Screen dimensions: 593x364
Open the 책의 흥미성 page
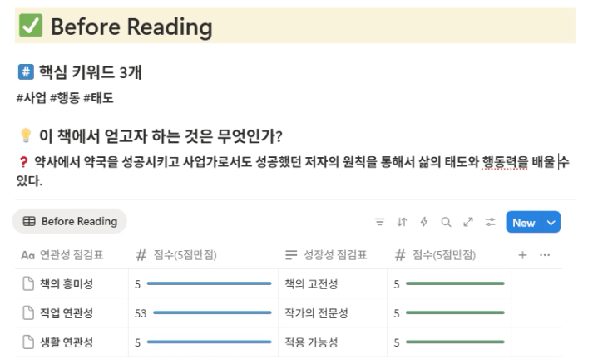pyautogui.click(x=67, y=284)
